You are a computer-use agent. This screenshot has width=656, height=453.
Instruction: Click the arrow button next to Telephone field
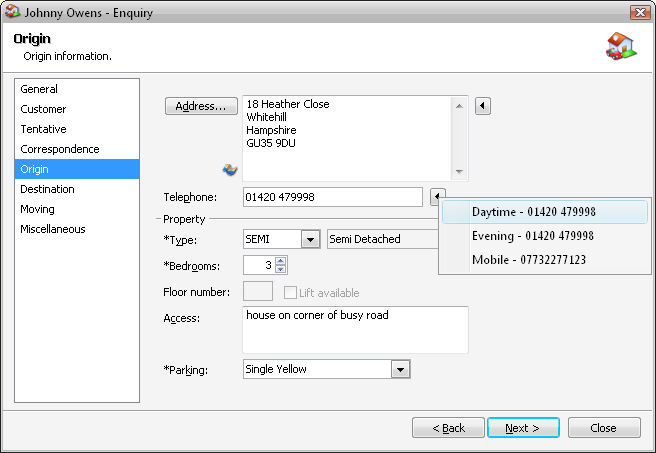(x=437, y=197)
